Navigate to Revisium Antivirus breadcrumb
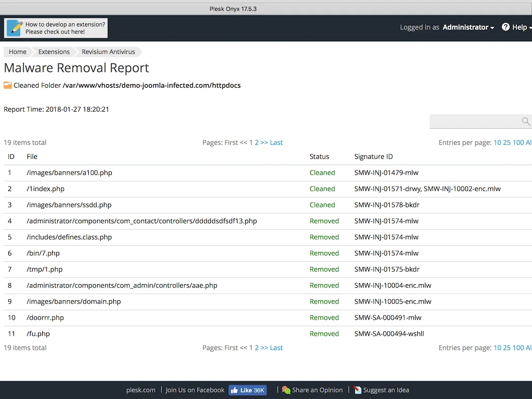 tap(108, 52)
